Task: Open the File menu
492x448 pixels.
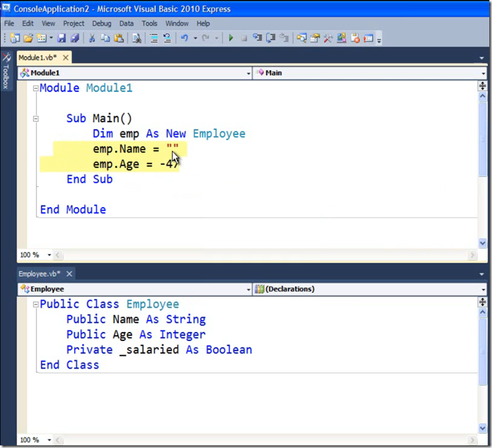Action: tap(9, 24)
